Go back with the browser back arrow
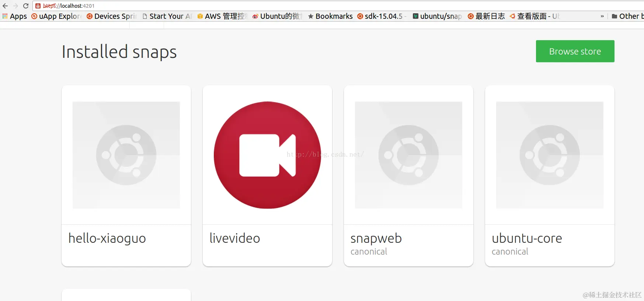Screen dimensions: 644x301 pyautogui.click(x=5, y=6)
